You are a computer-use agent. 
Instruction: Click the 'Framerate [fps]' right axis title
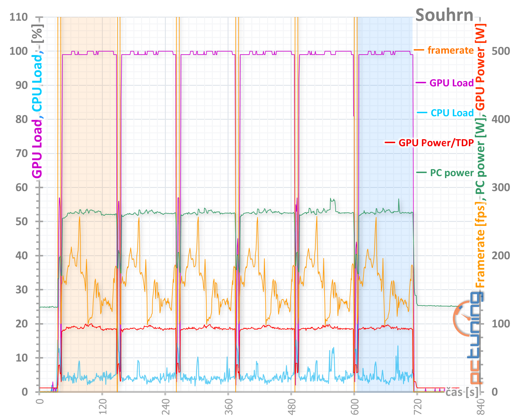coord(480,245)
